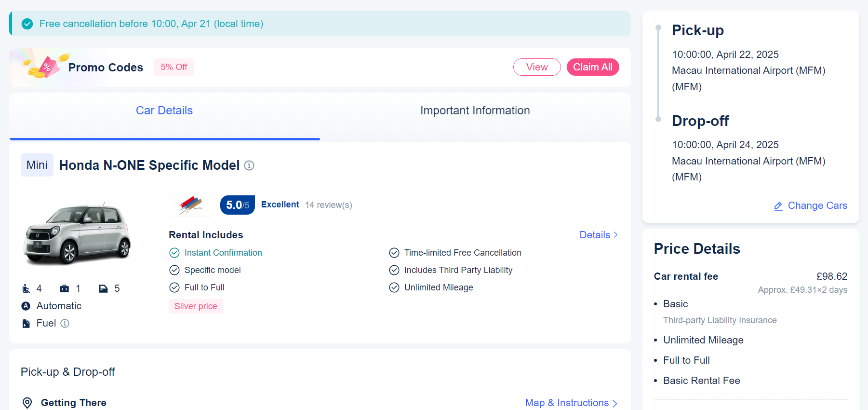The width and height of the screenshot is (868, 410).
Task: Click the info icon next to Fuel
Action: pyautogui.click(x=65, y=323)
